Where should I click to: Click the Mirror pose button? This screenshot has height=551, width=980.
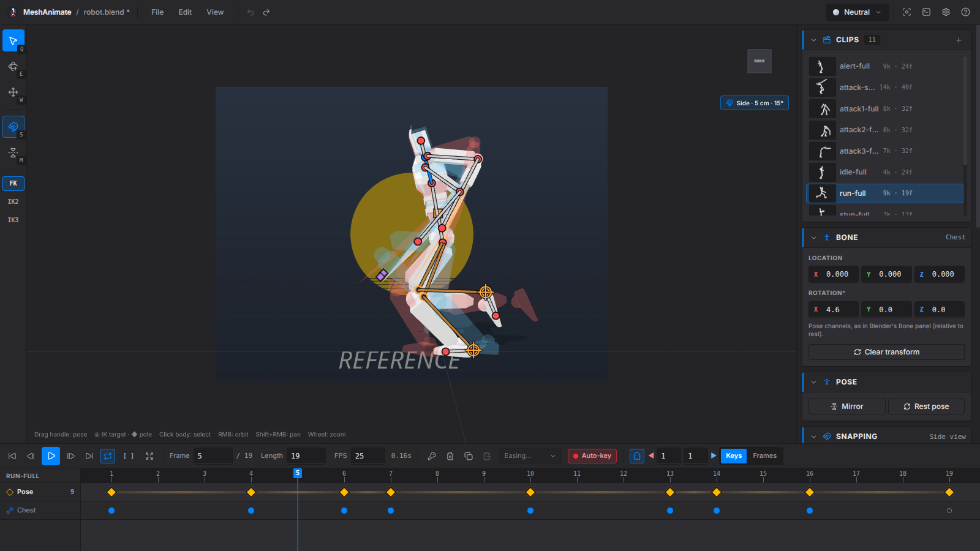tap(846, 407)
